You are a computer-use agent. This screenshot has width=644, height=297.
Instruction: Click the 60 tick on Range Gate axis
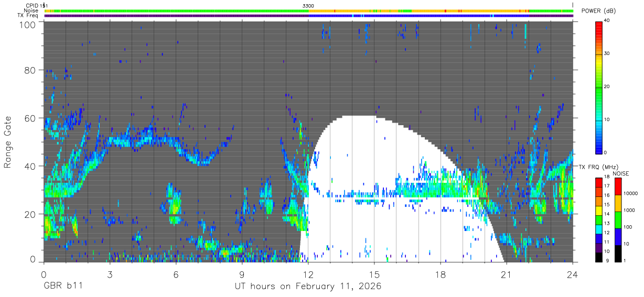pyautogui.click(x=31, y=118)
